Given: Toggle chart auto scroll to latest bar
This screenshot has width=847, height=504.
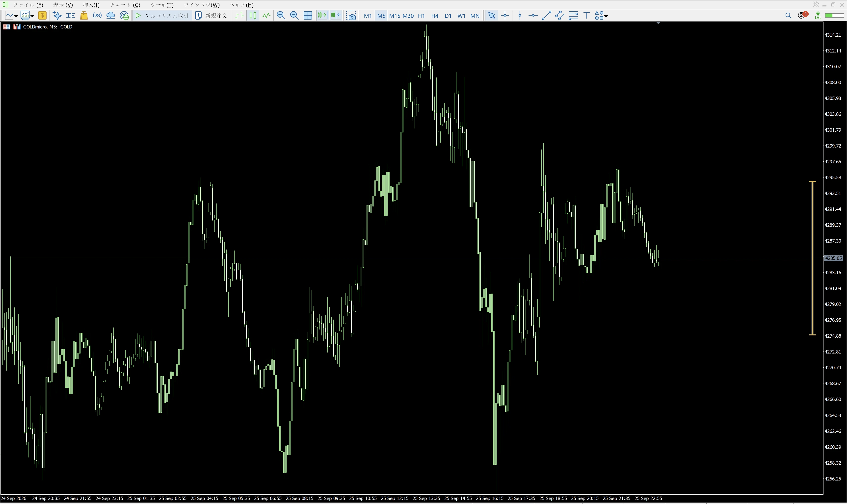Looking at the screenshot, I should (322, 16).
